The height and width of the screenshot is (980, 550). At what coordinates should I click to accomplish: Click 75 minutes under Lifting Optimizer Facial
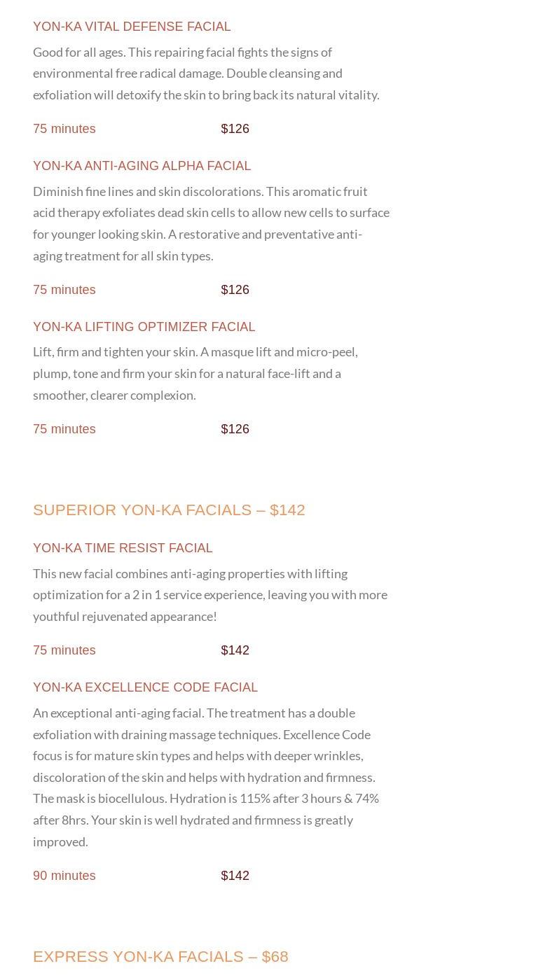pyautogui.click(x=64, y=429)
